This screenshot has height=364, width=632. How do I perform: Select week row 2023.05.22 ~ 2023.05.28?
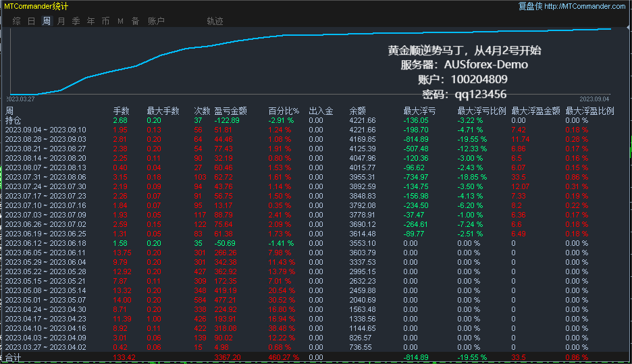[45, 271]
